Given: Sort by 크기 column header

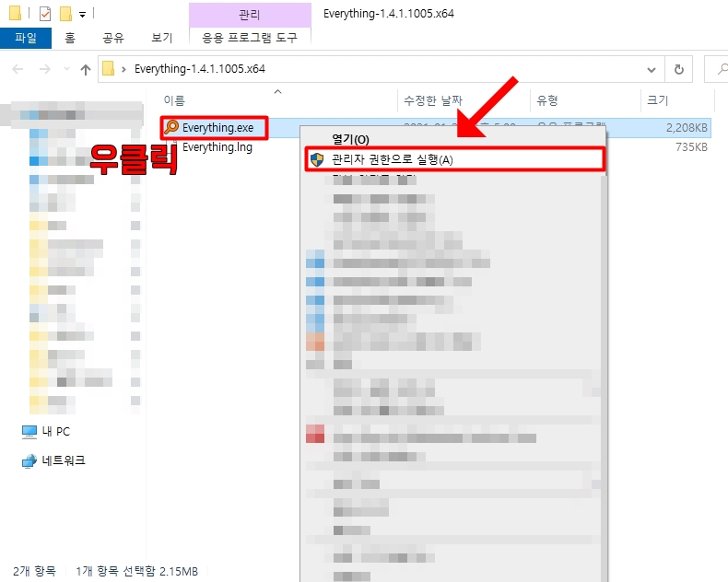Looking at the screenshot, I should tap(657, 100).
